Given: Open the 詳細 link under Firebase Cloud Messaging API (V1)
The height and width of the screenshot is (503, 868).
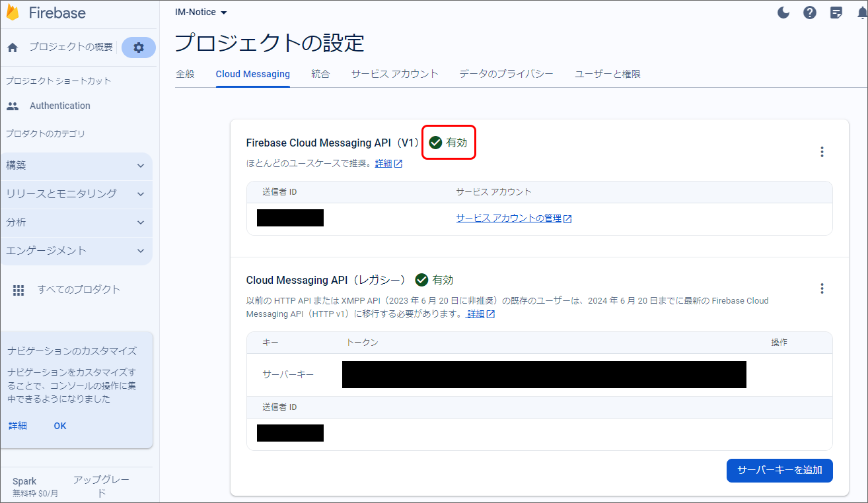Looking at the screenshot, I should 388,164.
